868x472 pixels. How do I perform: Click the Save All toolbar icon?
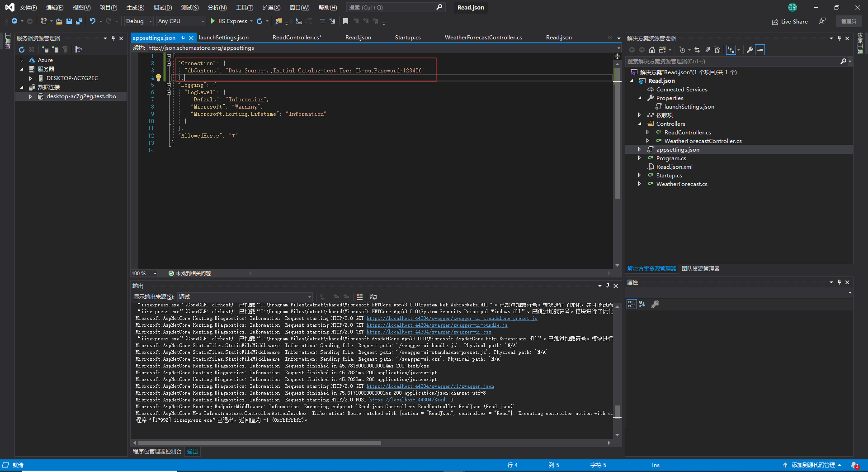[x=79, y=21]
